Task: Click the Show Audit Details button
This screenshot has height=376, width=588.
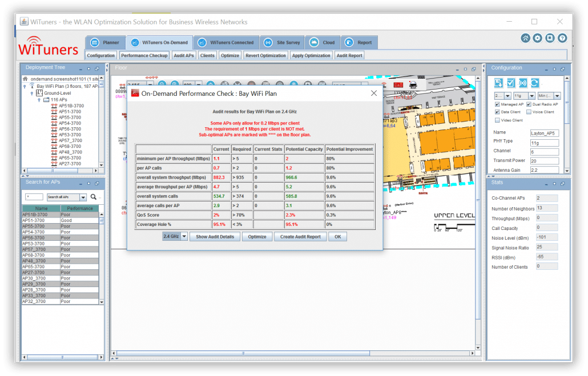Action: click(215, 237)
